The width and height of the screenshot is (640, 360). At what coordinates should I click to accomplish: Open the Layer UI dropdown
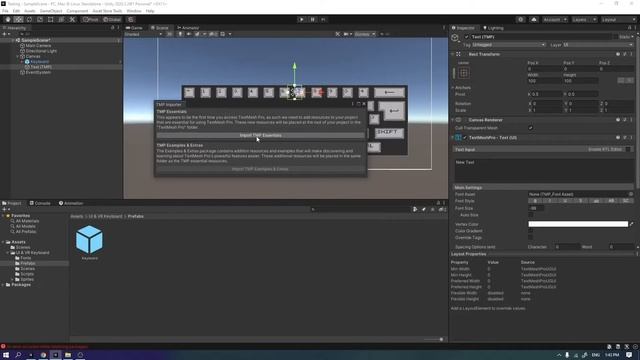pos(598,44)
